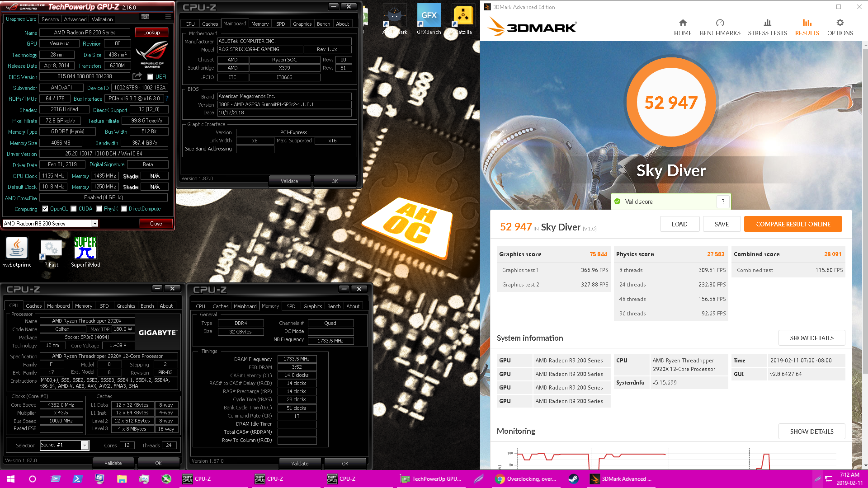Viewport: 868px width, 488px height.
Task: Click the Cortana circle icon on taskbar
Action: point(33,479)
